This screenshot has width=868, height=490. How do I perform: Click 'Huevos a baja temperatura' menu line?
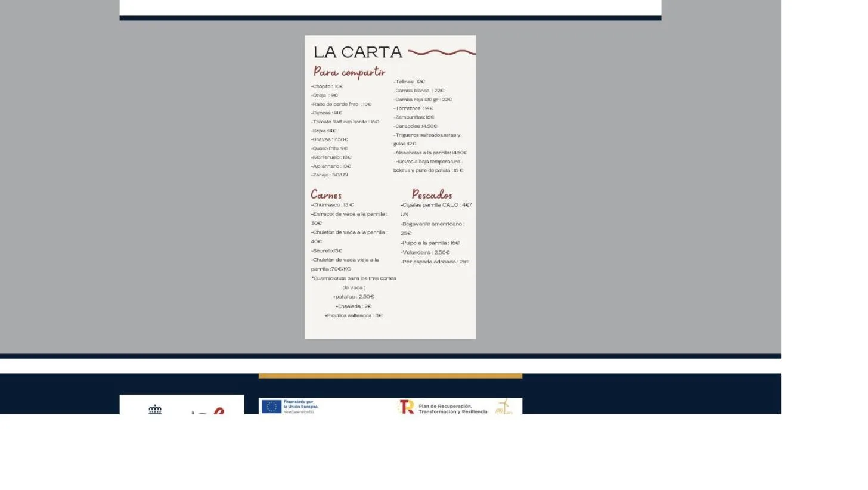(x=428, y=162)
